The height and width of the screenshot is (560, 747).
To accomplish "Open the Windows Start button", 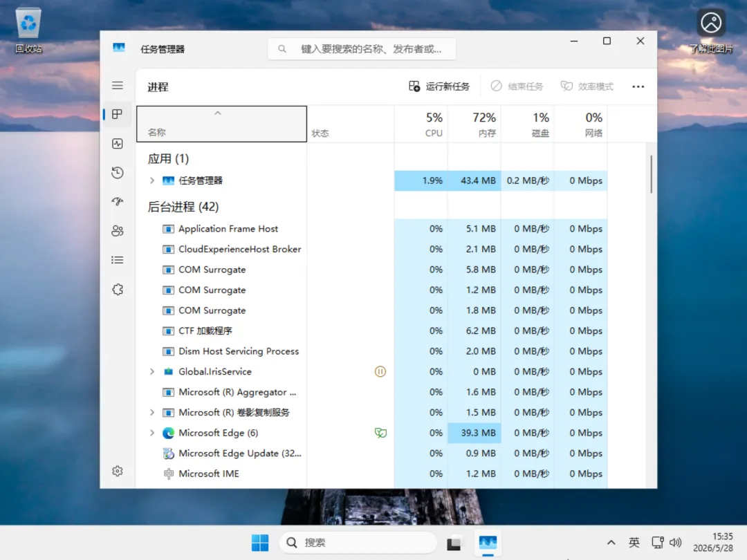I will 260,543.
